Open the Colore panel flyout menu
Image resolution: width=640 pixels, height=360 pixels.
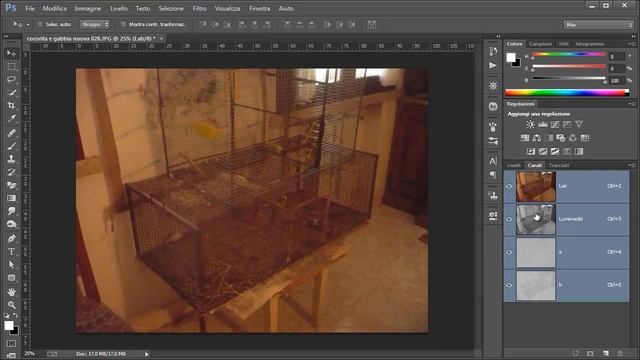(631, 44)
